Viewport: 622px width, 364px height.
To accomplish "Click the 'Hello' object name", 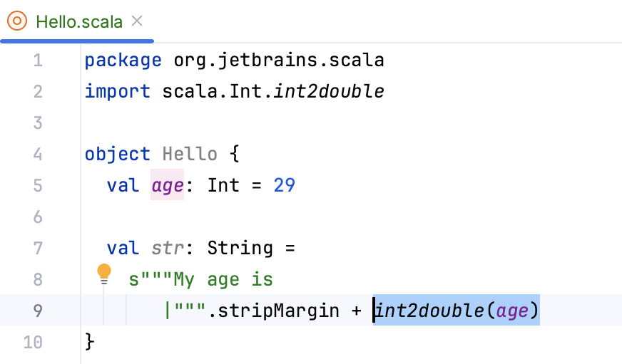I will point(190,155).
